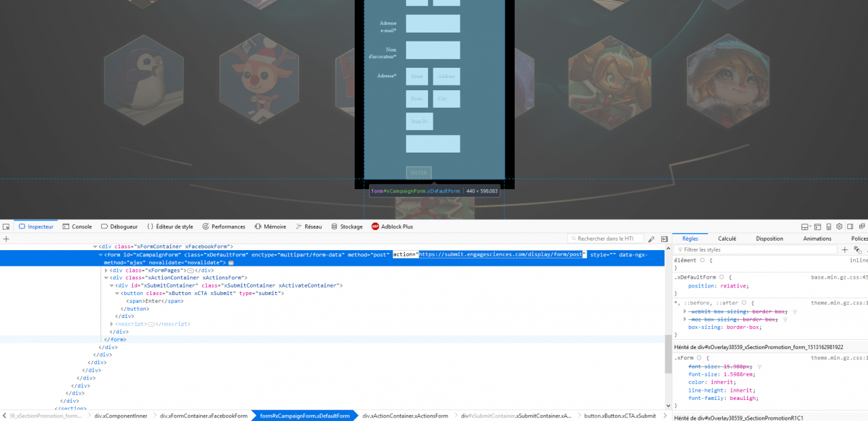The width and height of the screenshot is (868, 421).
Task: Click the ENTER button on page form
Action: click(418, 173)
